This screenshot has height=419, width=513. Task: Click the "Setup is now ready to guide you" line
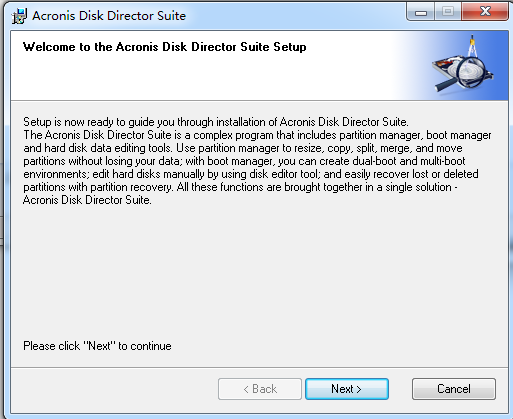[216, 122]
